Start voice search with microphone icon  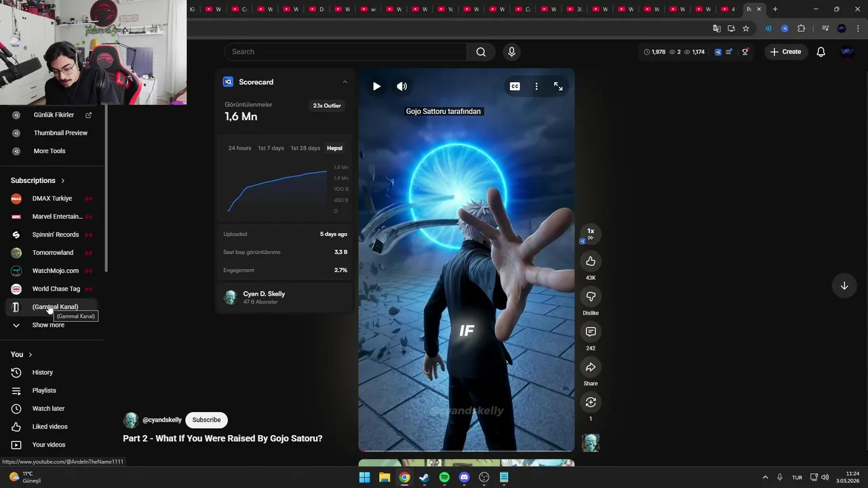tap(511, 52)
